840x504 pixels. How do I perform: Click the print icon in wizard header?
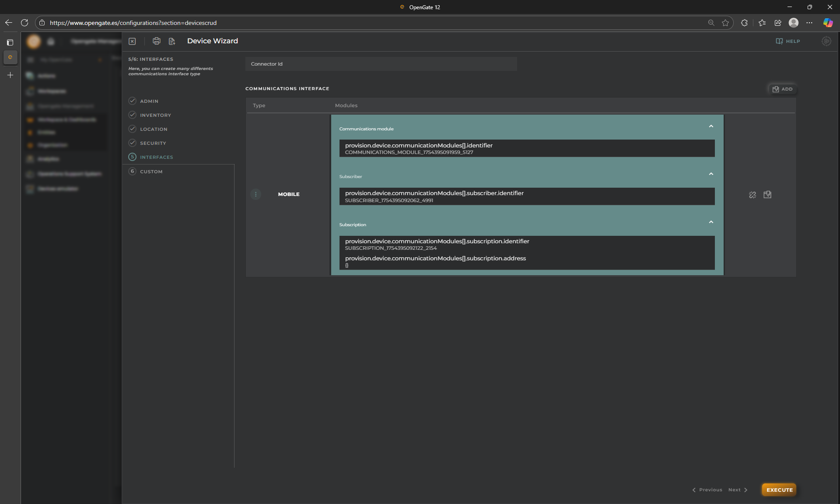tap(156, 41)
